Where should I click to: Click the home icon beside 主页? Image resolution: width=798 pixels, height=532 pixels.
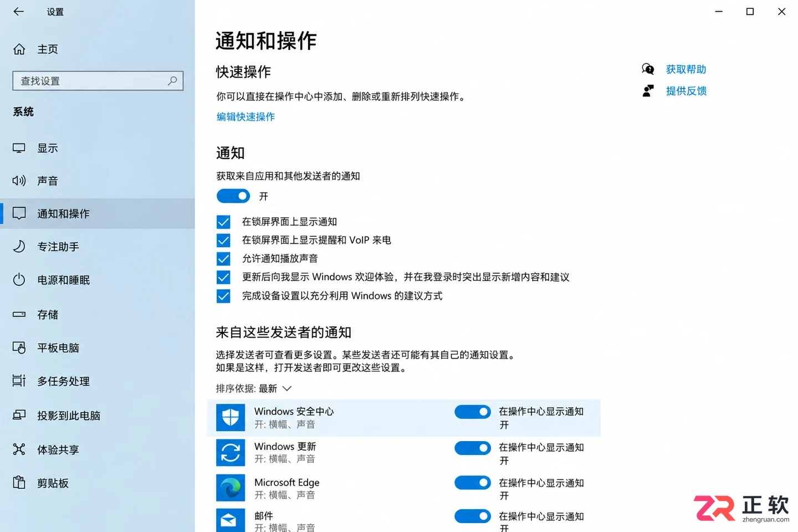19,49
